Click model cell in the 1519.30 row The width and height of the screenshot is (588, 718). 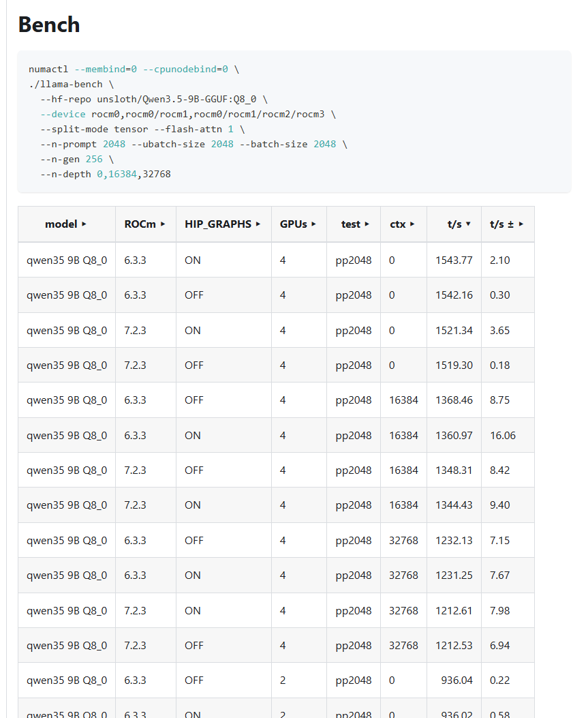coord(67,365)
